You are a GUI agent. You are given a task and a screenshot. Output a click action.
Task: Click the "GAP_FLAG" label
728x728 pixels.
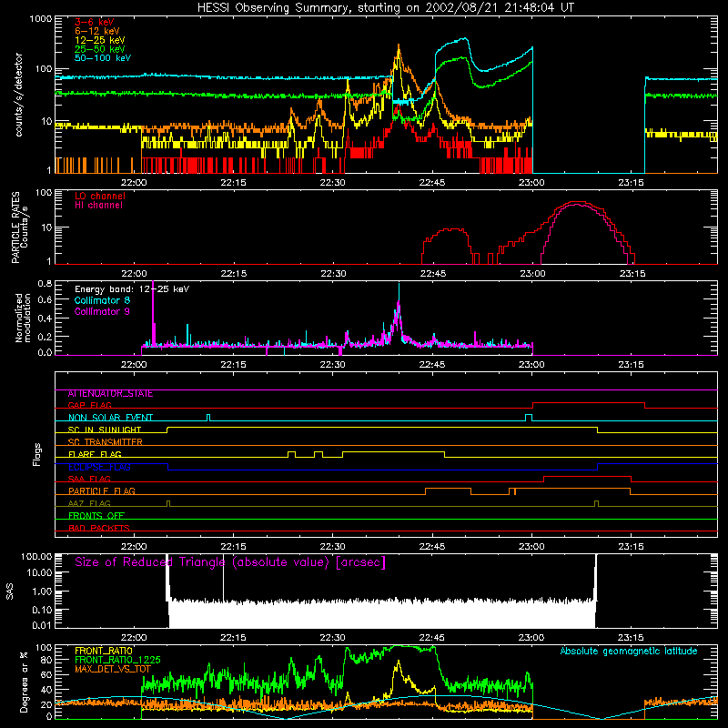90,405
